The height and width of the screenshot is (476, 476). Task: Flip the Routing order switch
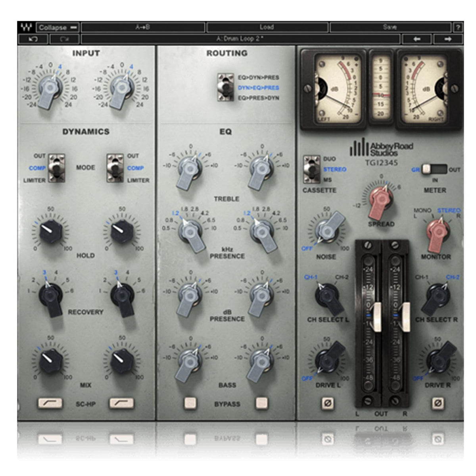[x=225, y=87]
